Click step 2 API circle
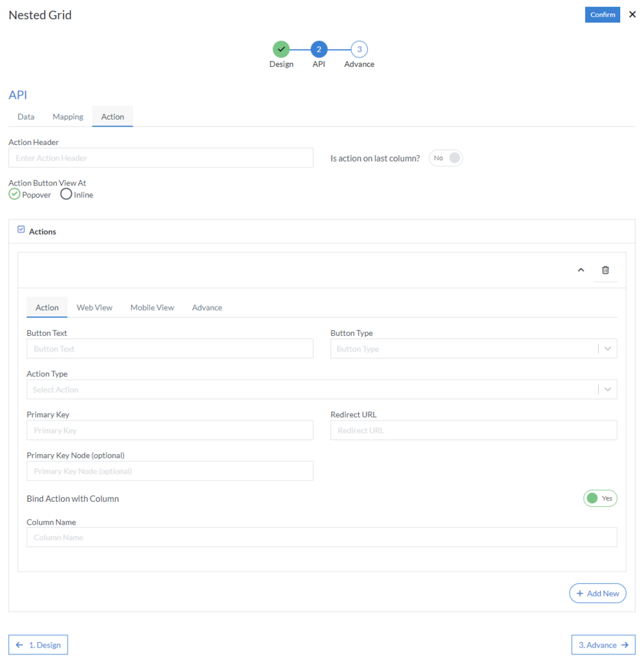The image size is (644, 662). tap(319, 49)
